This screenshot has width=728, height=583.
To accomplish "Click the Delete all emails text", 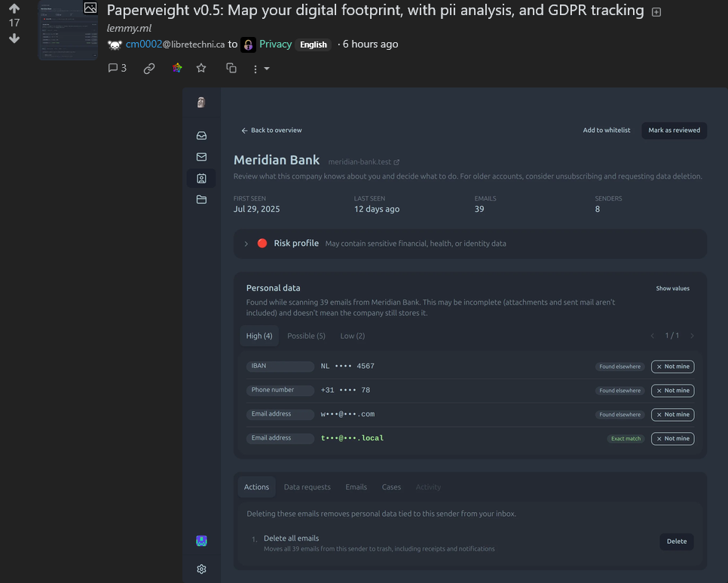I will click(x=291, y=539).
